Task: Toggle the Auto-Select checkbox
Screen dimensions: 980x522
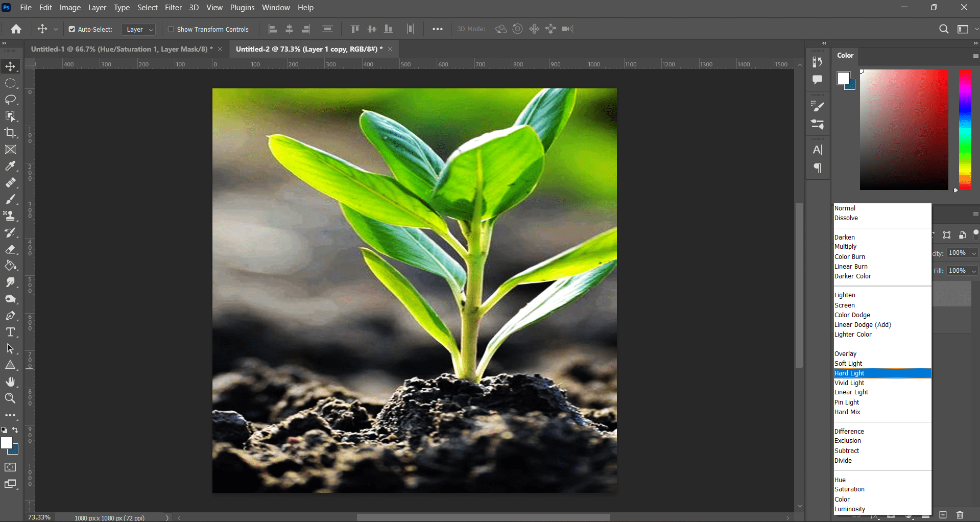Action: (x=71, y=29)
